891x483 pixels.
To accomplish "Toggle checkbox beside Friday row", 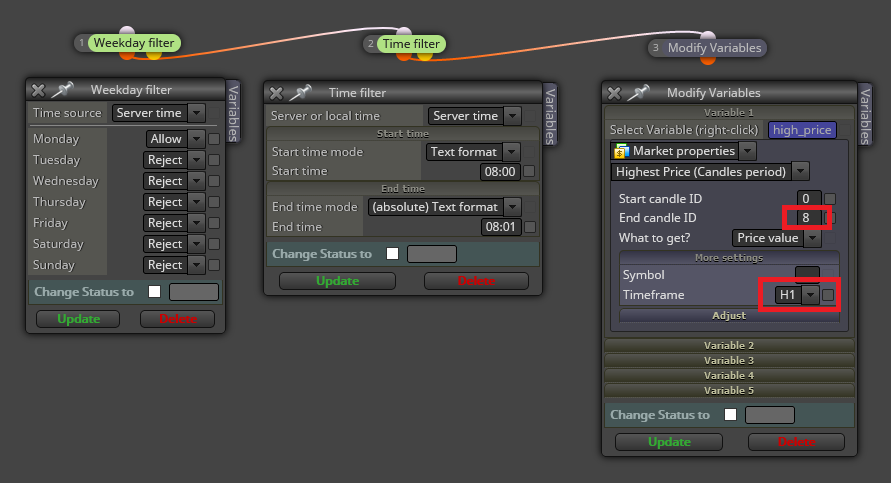I will [x=214, y=223].
